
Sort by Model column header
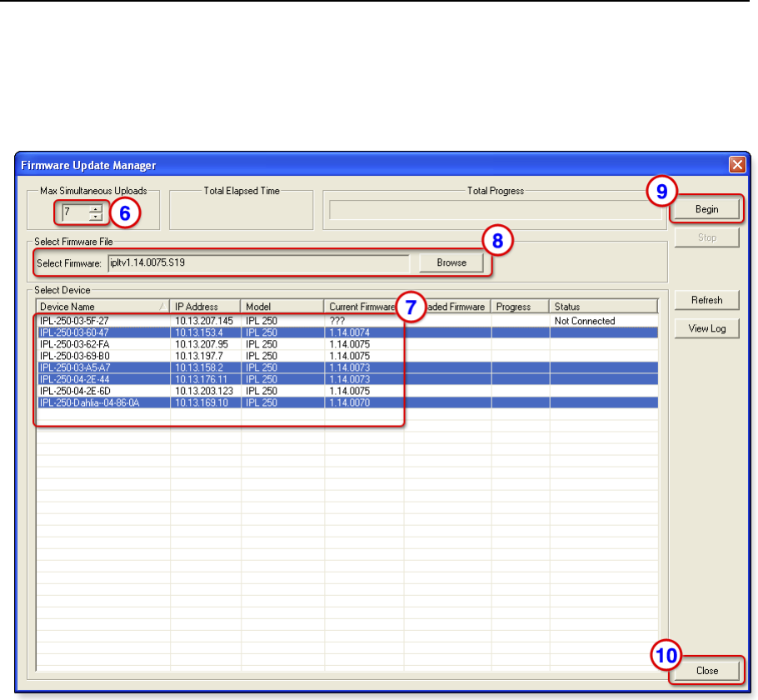(x=282, y=307)
